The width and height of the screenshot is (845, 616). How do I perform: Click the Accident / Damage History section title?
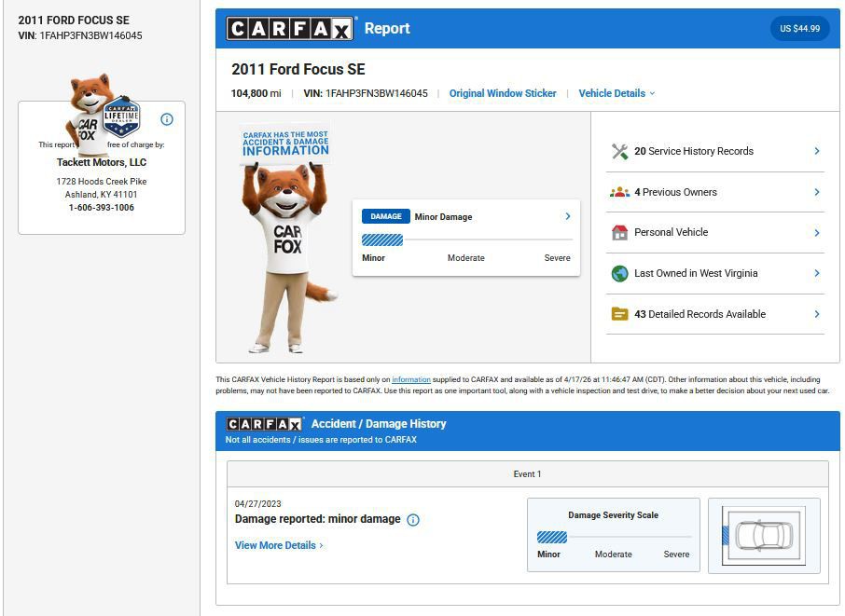pyautogui.click(x=379, y=424)
